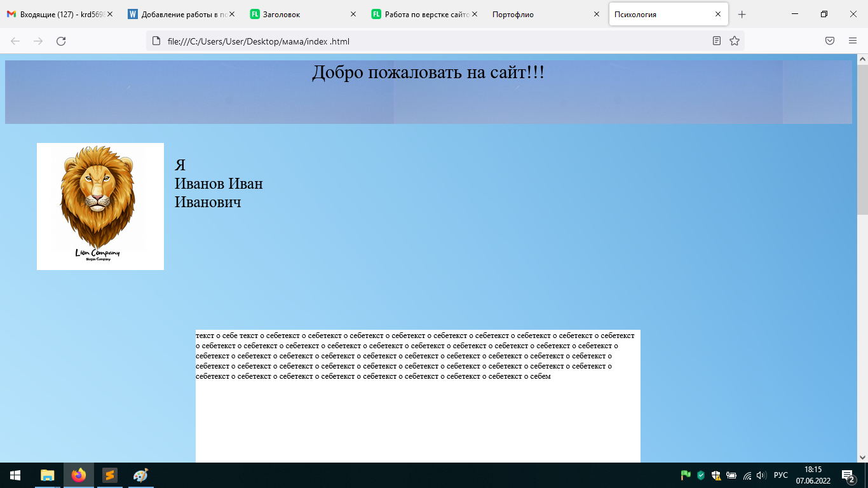Click the Windows Security tray icon
The height and width of the screenshot is (488, 868).
point(716,475)
